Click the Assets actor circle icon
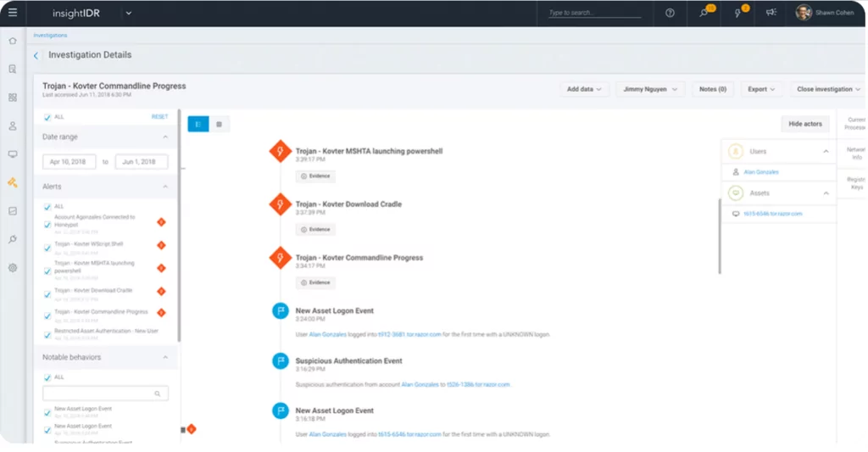Image resolution: width=868 pixels, height=452 pixels. pyautogui.click(x=736, y=193)
